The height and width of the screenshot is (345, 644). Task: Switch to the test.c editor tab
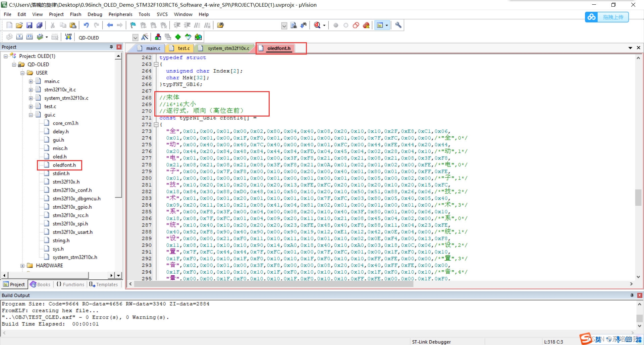[x=180, y=48]
